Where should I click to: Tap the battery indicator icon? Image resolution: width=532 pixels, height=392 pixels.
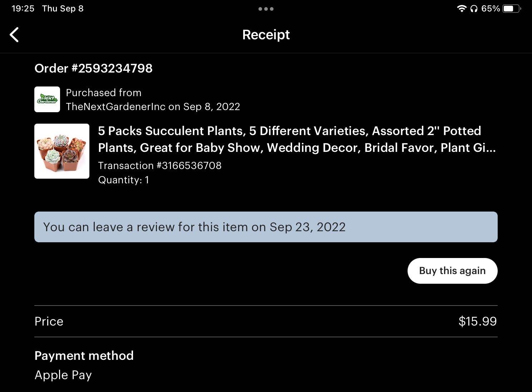pyautogui.click(x=512, y=9)
